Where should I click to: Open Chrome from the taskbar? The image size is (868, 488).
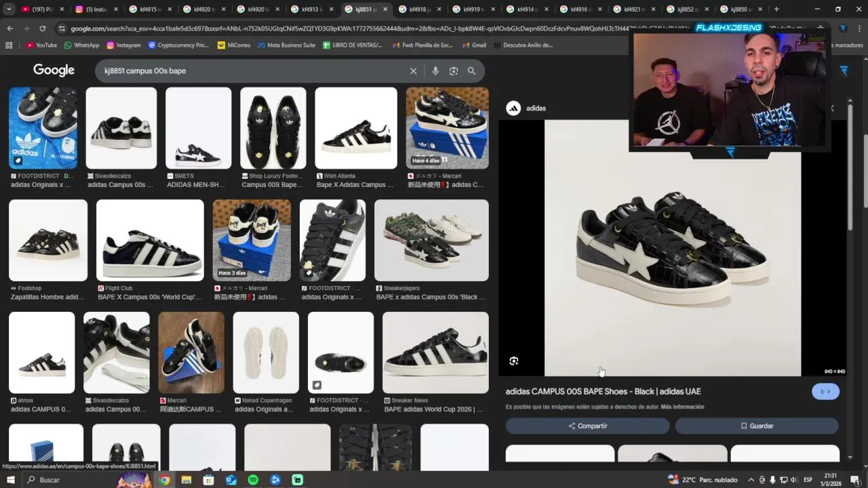coord(164,480)
